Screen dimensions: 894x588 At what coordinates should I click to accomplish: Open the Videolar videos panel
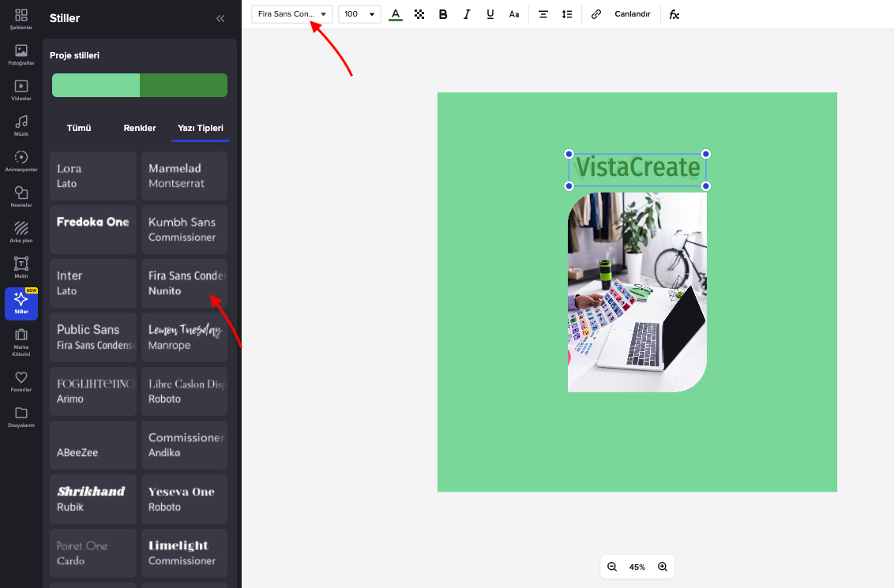pos(21,90)
